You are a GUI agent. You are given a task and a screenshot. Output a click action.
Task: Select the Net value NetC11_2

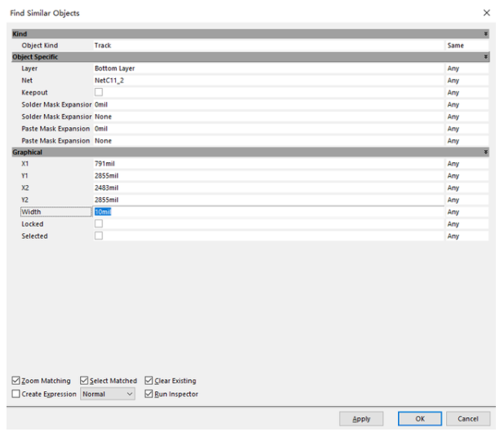coord(268,81)
